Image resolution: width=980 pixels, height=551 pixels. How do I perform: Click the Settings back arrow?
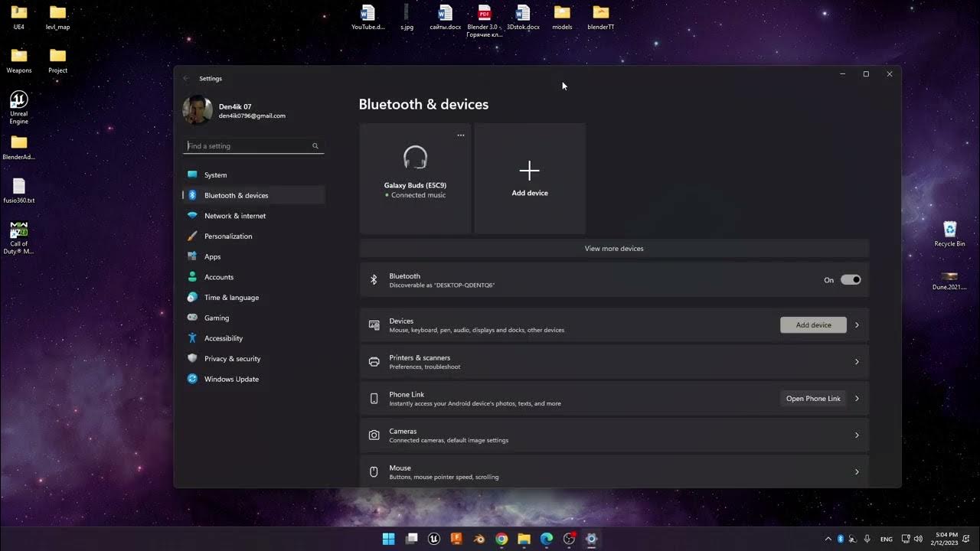tap(186, 78)
